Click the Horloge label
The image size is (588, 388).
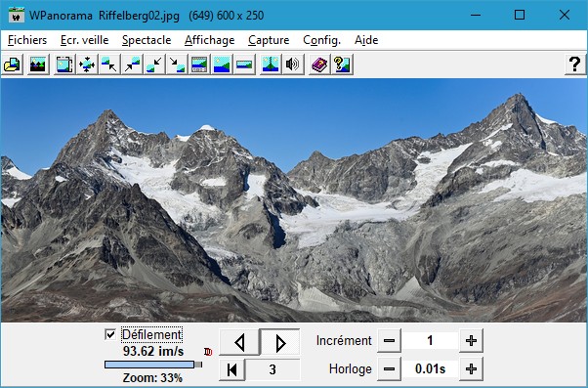click(x=351, y=369)
